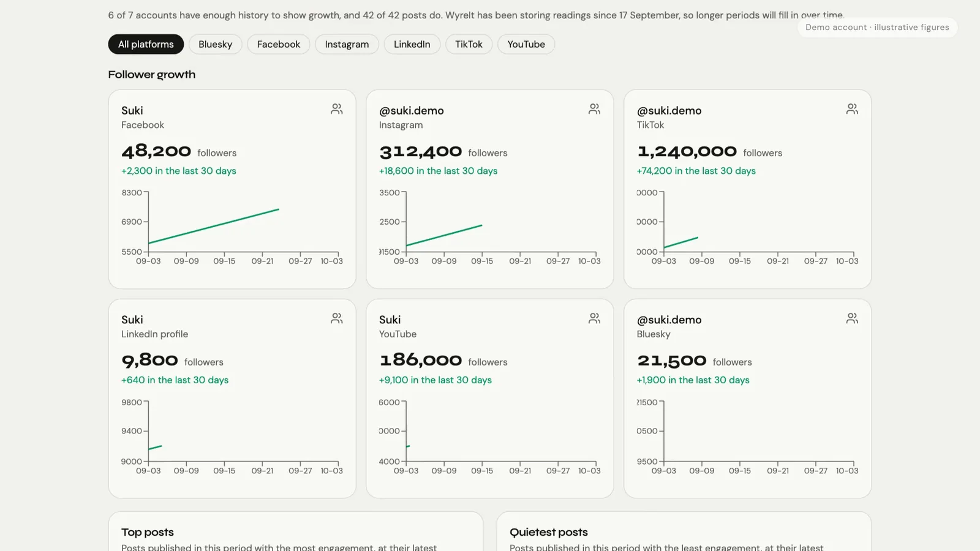Click the 21,500 followers count
980x551 pixels.
[671, 360]
